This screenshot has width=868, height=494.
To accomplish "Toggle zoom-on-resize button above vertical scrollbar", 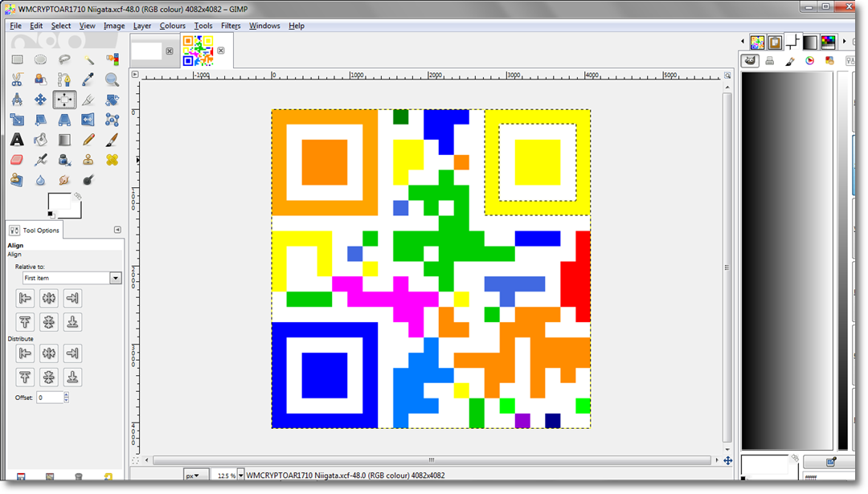I will [727, 76].
